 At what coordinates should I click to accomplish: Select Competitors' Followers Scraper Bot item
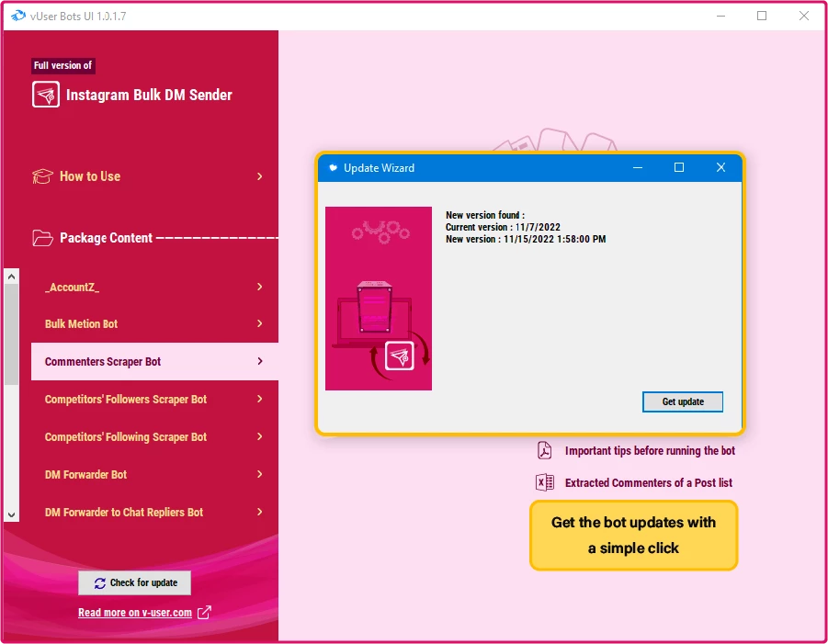point(154,399)
